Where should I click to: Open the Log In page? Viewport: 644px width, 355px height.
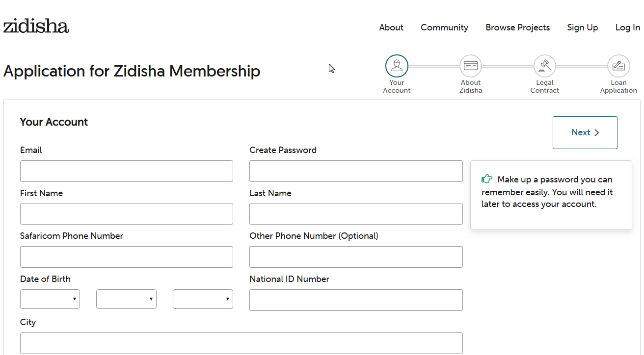click(627, 27)
